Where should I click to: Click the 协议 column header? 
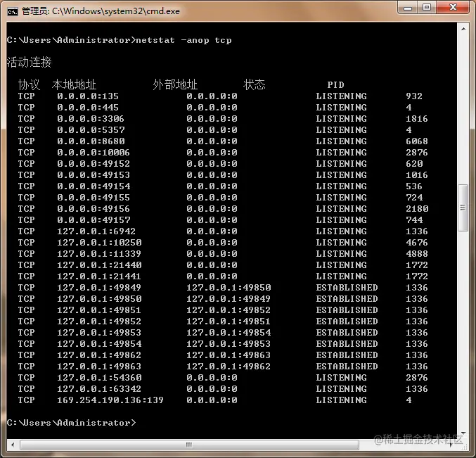(29, 84)
